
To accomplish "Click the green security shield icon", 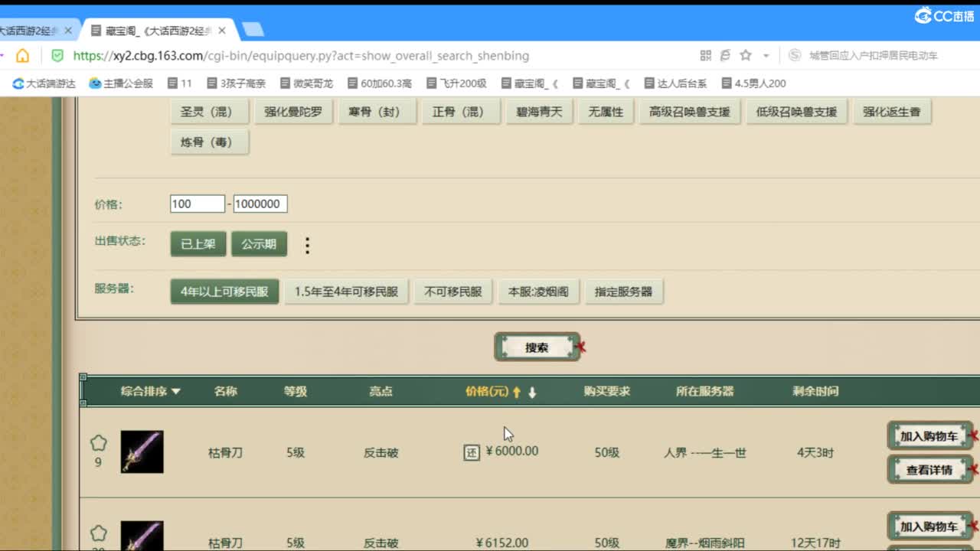I will pos(57,56).
